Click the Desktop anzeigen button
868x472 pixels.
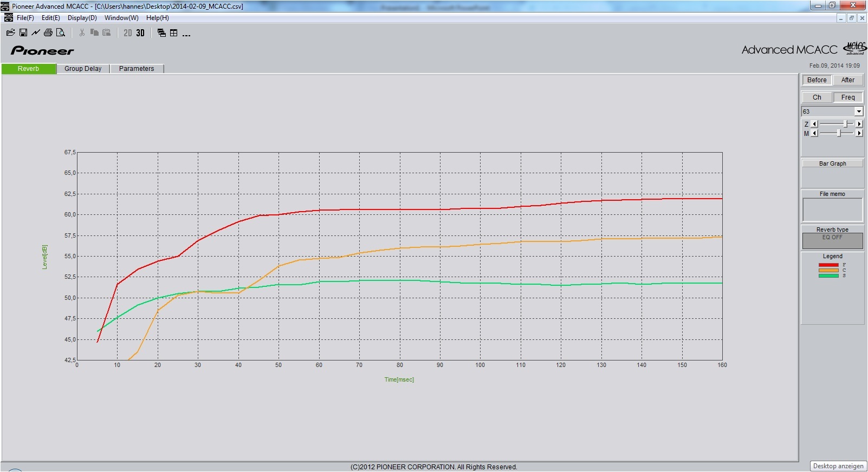point(838,466)
